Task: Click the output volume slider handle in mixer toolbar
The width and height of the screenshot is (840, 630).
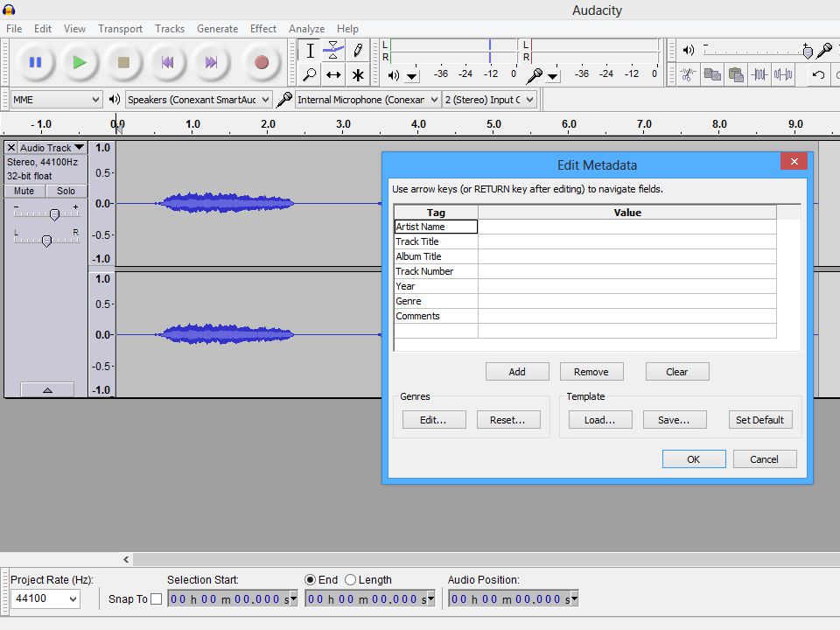Action: click(x=808, y=52)
